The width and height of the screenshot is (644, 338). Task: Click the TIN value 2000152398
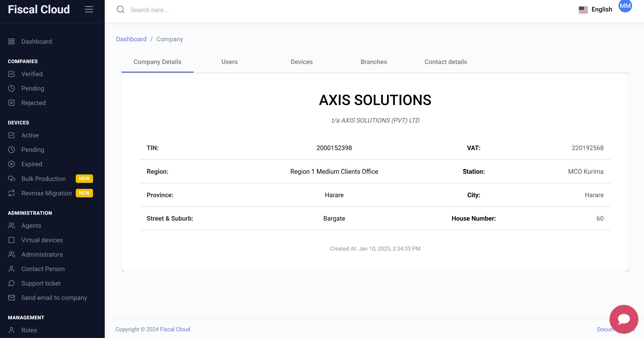pyautogui.click(x=334, y=148)
